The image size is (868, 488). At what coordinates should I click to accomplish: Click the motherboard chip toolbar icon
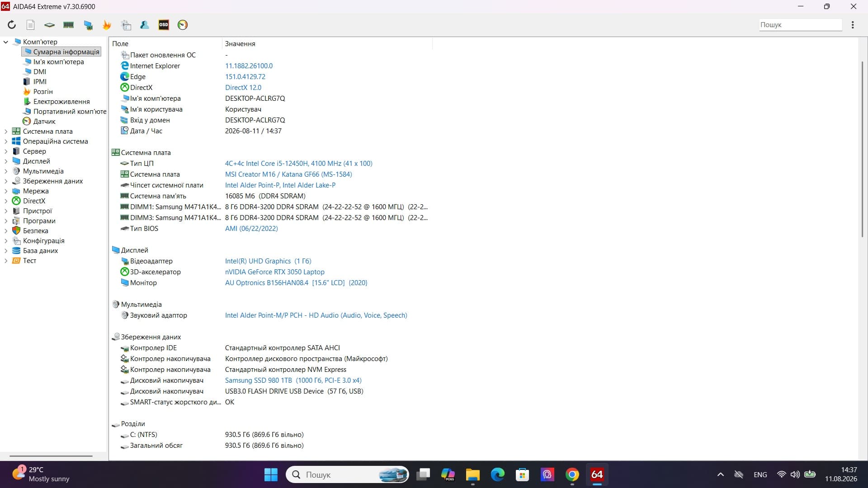click(x=49, y=25)
